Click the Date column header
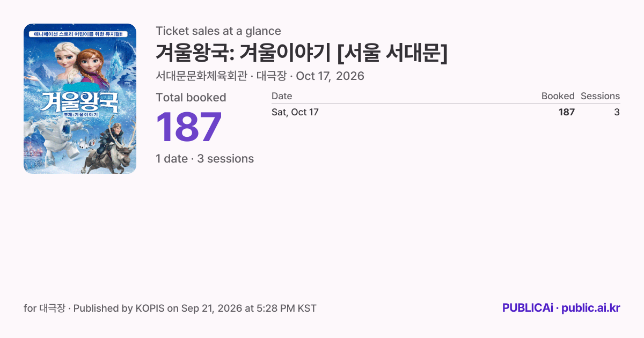This screenshot has height=338, width=644. (282, 96)
